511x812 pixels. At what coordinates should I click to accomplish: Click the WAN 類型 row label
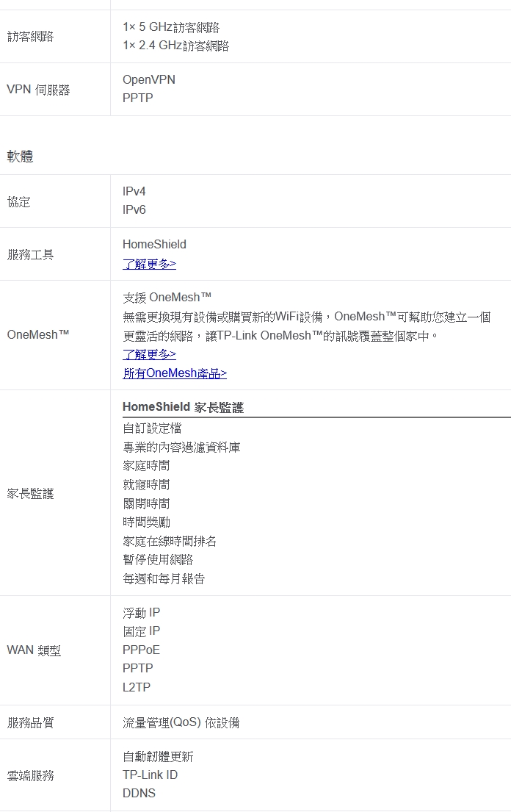tap(34, 650)
